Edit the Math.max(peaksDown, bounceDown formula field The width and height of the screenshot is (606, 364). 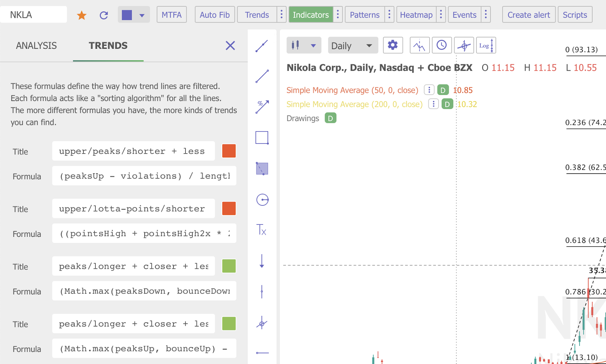click(x=144, y=291)
